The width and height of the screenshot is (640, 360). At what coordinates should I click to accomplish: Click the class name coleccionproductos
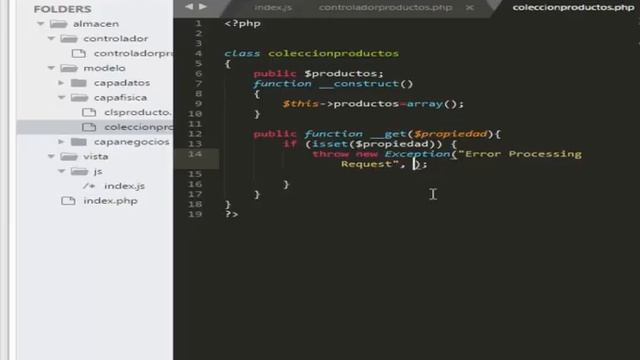pyautogui.click(x=333, y=53)
